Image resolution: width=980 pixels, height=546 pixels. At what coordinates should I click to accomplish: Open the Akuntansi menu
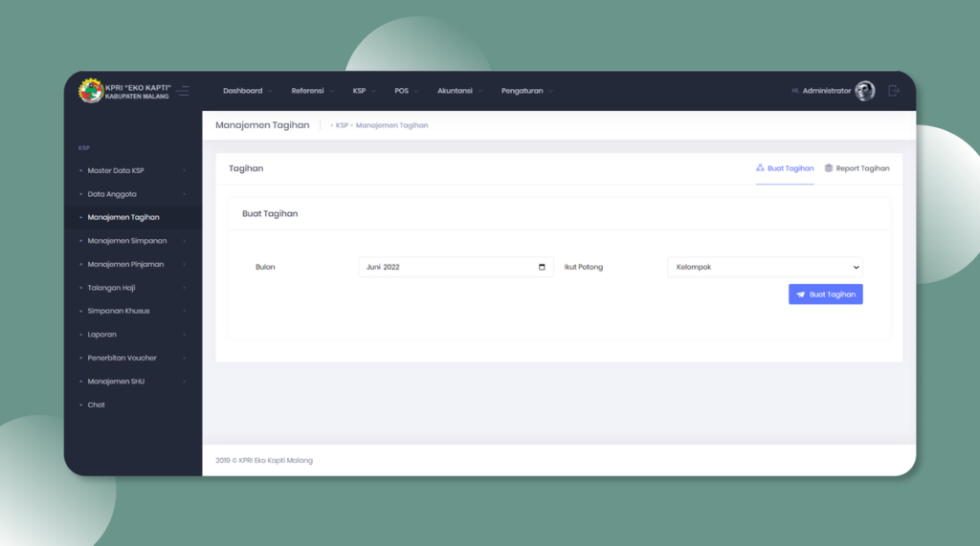(x=460, y=91)
